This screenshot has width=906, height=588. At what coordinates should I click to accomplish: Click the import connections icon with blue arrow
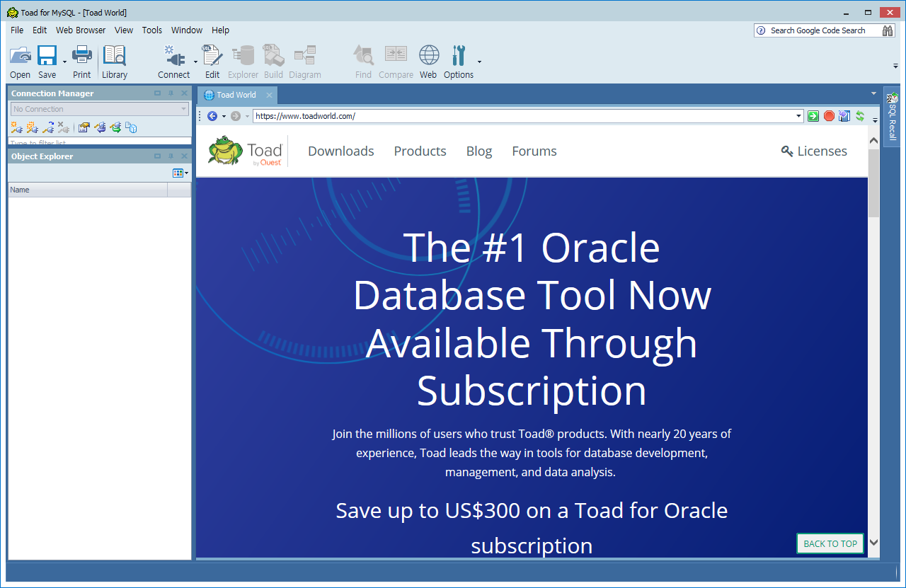tap(100, 127)
